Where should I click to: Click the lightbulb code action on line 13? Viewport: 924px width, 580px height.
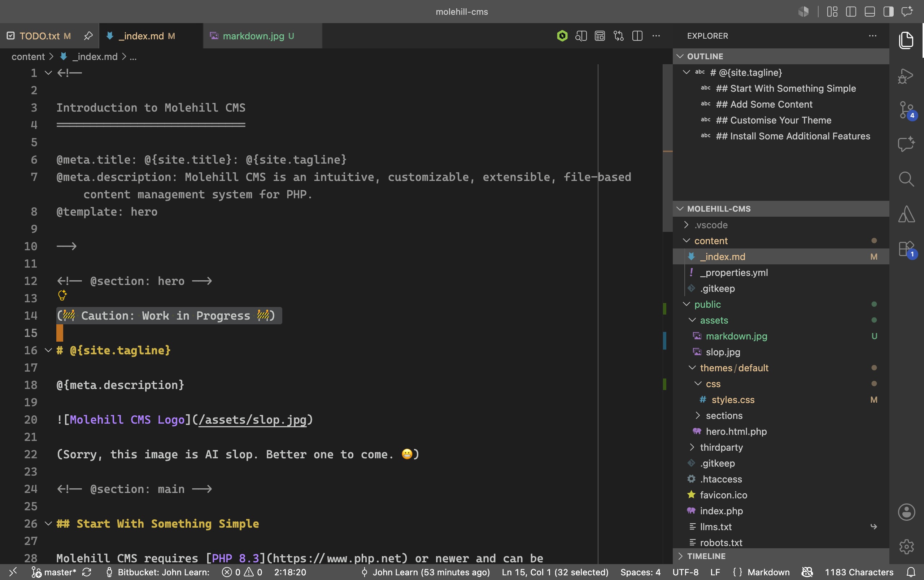pos(62,295)
